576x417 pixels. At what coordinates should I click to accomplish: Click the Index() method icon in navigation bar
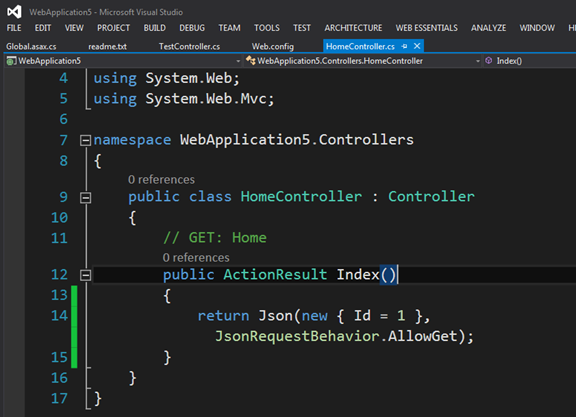489,61
